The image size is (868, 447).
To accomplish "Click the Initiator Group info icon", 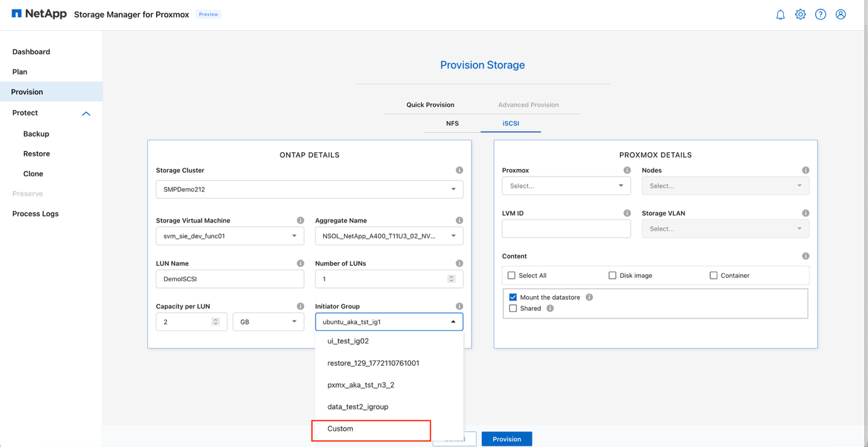I will pyautogui.click(x=459, y=306).
